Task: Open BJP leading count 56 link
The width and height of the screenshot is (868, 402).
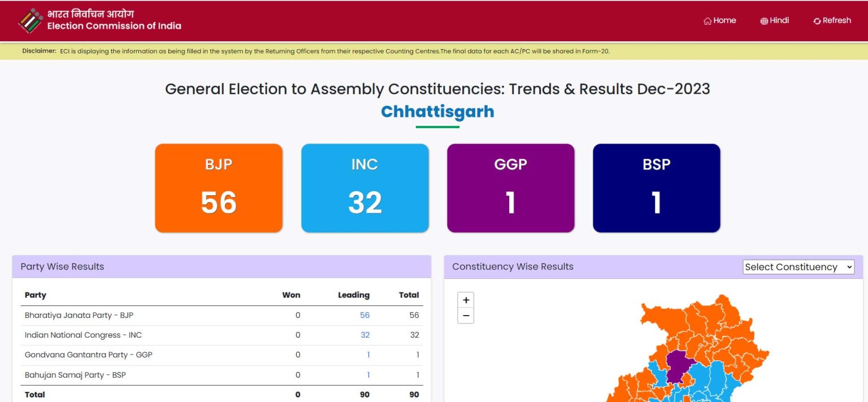Action: (364, 315)
